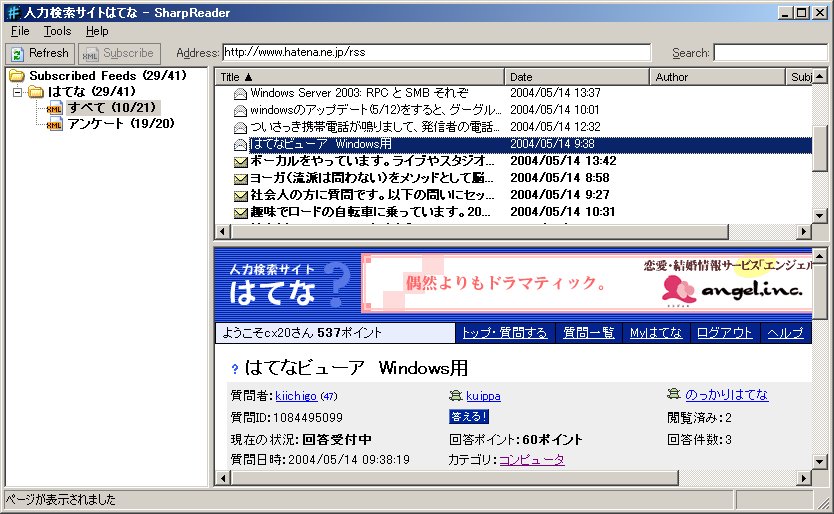Sort feed items by Date column
The image size is (834, 514).
577,76
